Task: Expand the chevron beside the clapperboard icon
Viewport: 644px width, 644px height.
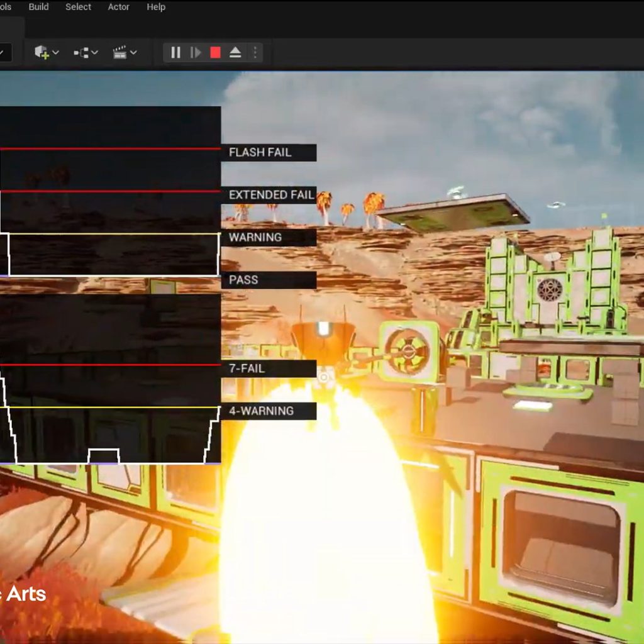Action: coord(133,53)
